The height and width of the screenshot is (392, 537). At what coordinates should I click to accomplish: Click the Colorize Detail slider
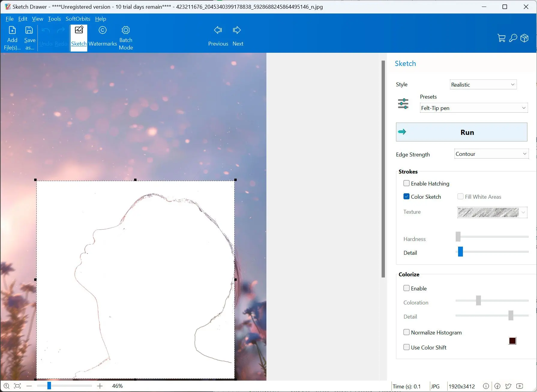tap(492, 315)
